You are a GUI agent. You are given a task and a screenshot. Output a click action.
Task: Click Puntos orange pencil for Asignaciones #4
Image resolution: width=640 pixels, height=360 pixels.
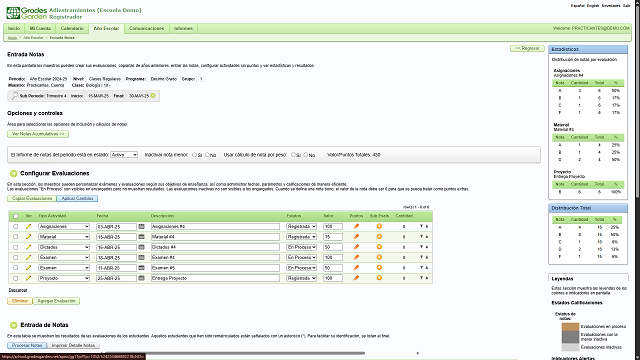[x=356, y=226]
